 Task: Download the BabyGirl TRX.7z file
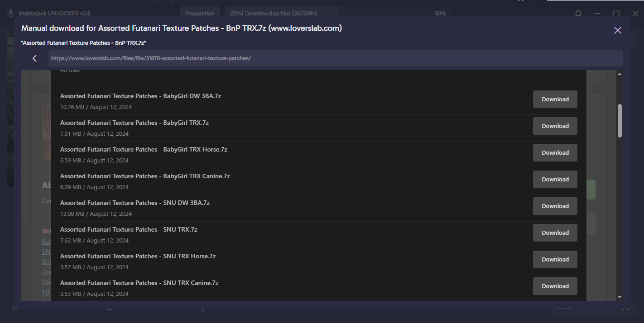(x=555, y=126)
